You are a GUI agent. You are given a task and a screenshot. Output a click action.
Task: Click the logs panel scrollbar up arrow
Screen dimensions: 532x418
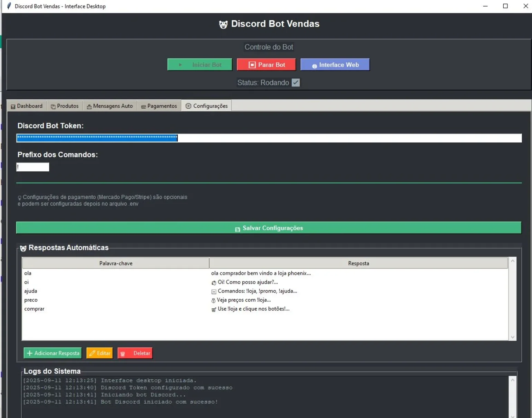(513, 380)
